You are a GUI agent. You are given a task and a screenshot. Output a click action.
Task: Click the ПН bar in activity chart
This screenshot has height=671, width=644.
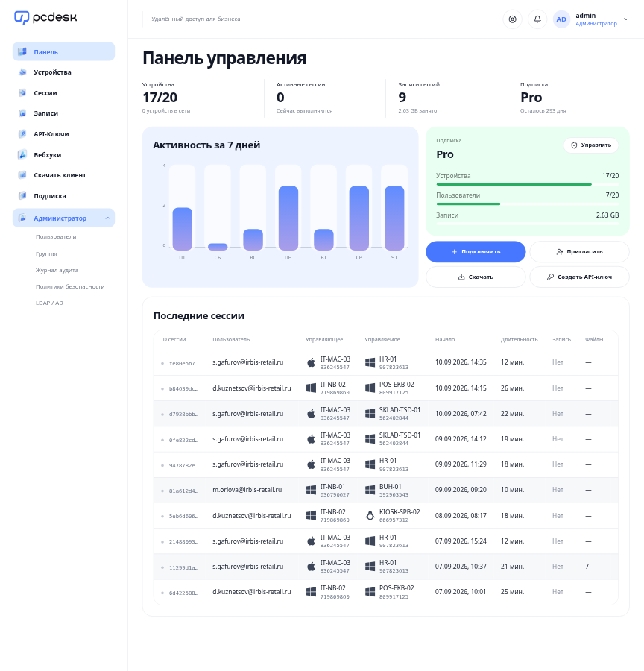click(x=288, y=218)
